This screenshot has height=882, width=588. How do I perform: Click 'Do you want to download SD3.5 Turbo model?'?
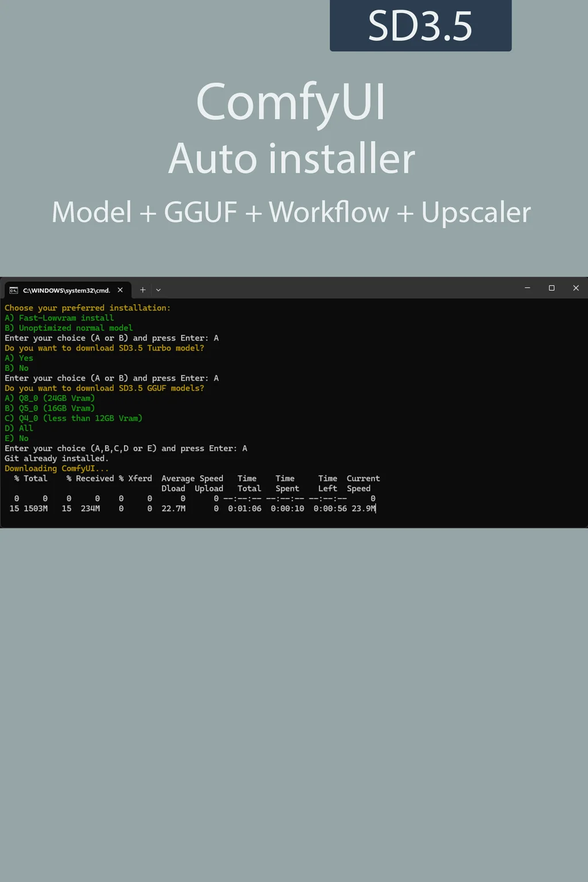(x=105, y=348)
